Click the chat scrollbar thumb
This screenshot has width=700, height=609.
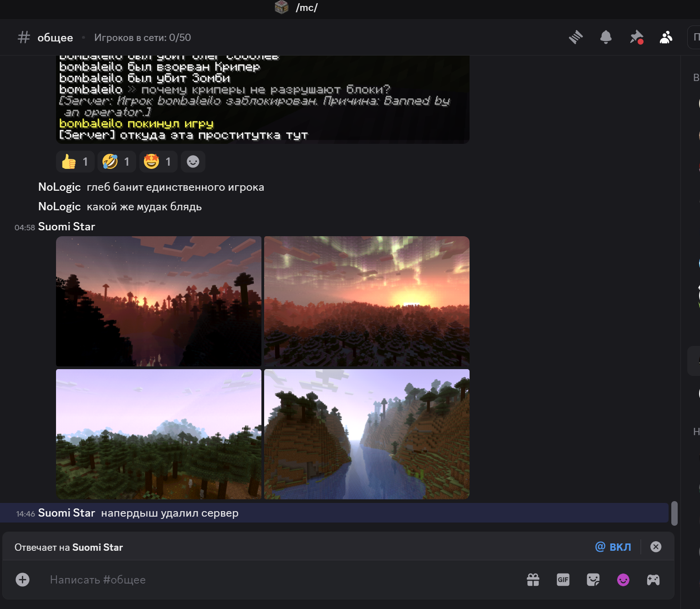tap(674, 513)
